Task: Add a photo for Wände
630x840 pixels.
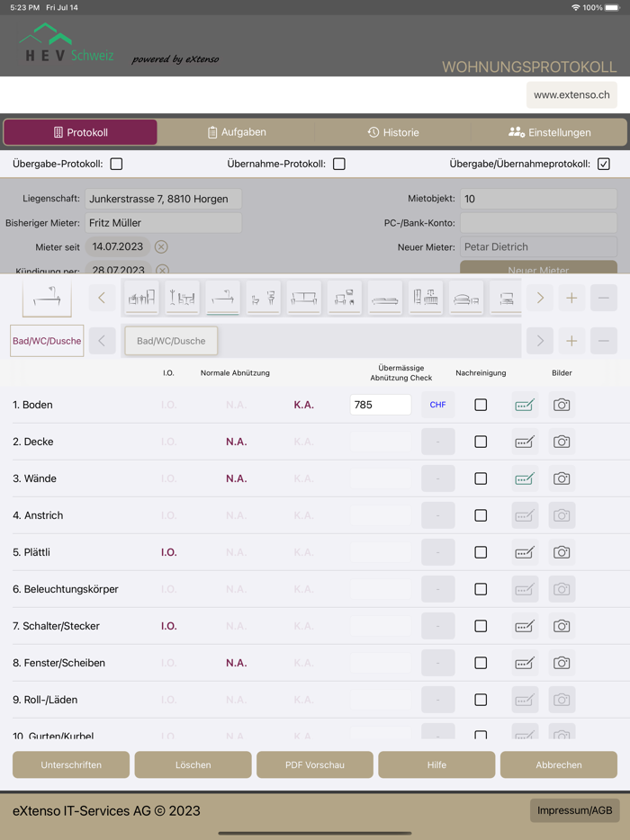Action: coord(562,479)
